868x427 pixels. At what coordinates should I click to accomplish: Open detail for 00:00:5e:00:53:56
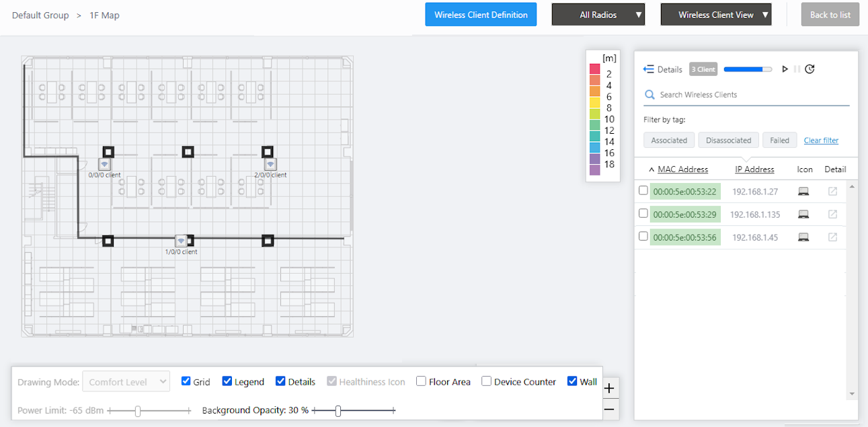tap(833, 237)
